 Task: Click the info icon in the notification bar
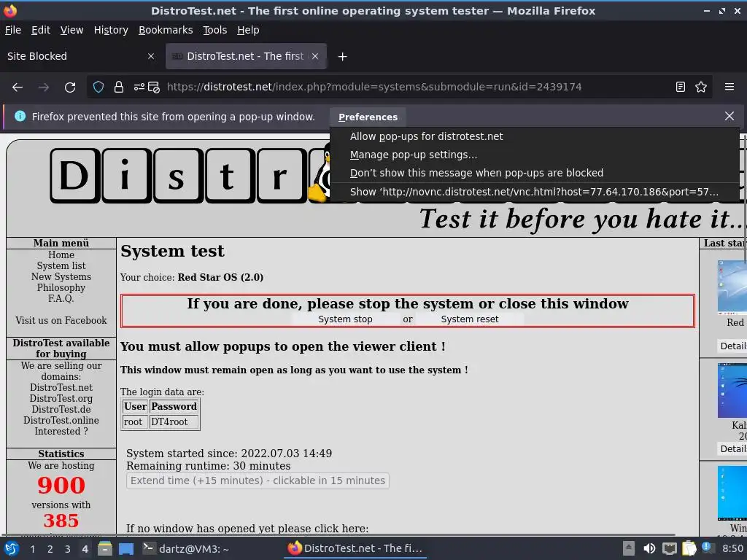pos(20,116)
